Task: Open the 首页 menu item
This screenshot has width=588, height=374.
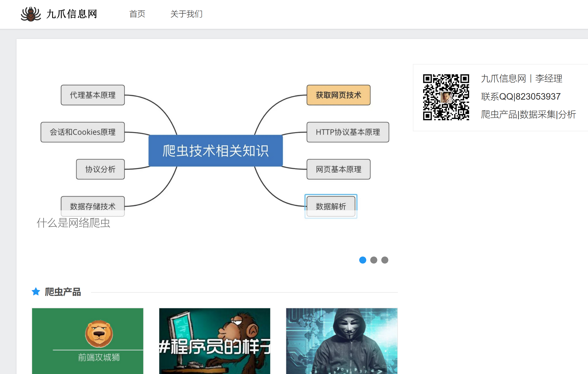Action: [x=137, y=14]
